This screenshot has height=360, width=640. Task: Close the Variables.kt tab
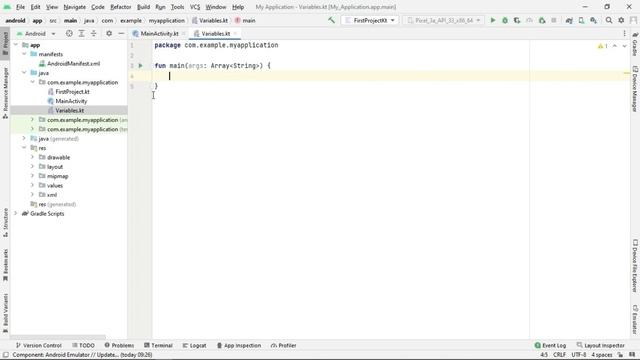point(235,33)
